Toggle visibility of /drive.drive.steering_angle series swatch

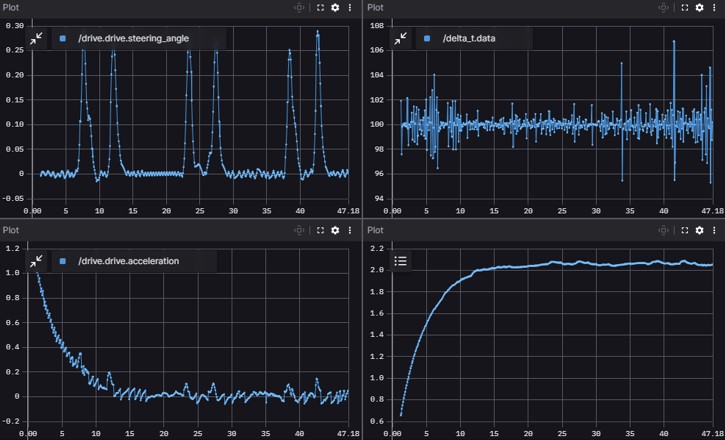[x=63, y=39]
